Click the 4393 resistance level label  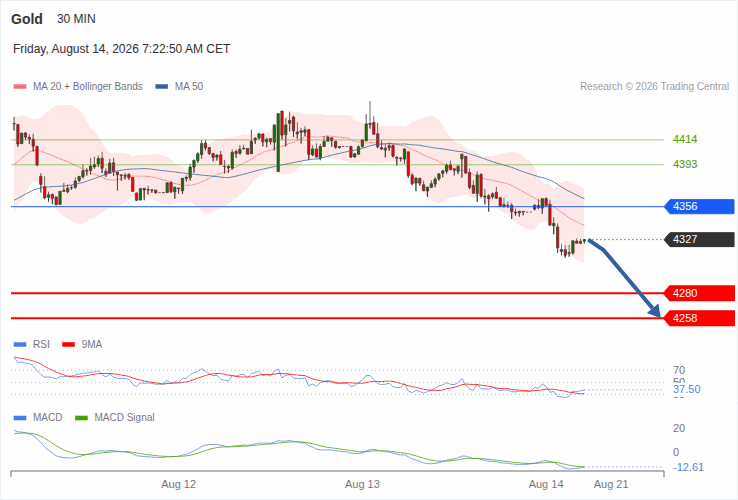pos(685,164)
